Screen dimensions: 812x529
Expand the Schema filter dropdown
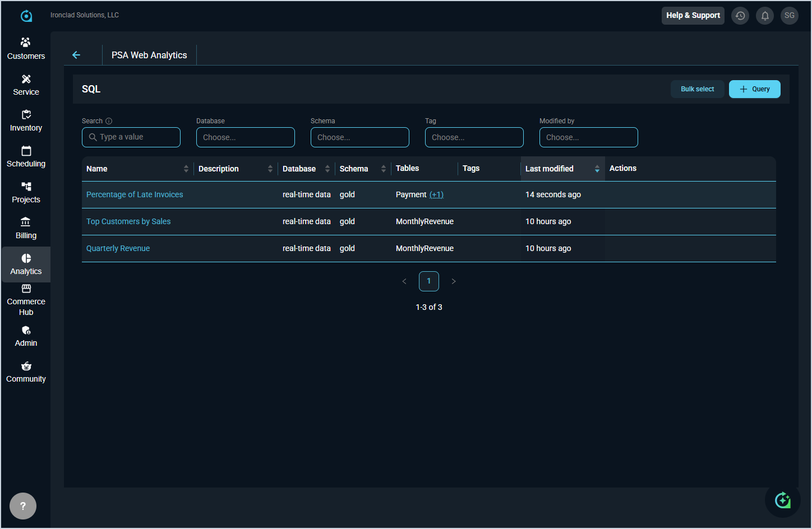359,137
